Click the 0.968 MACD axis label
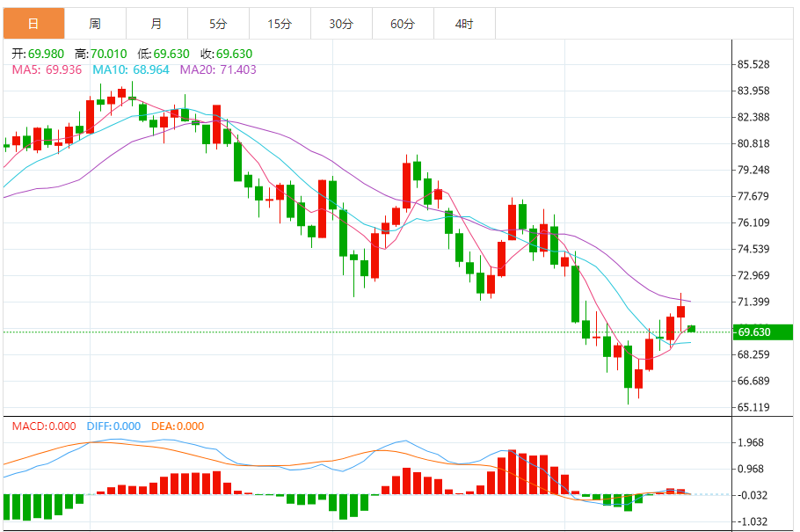 click(x=751, y=469)
